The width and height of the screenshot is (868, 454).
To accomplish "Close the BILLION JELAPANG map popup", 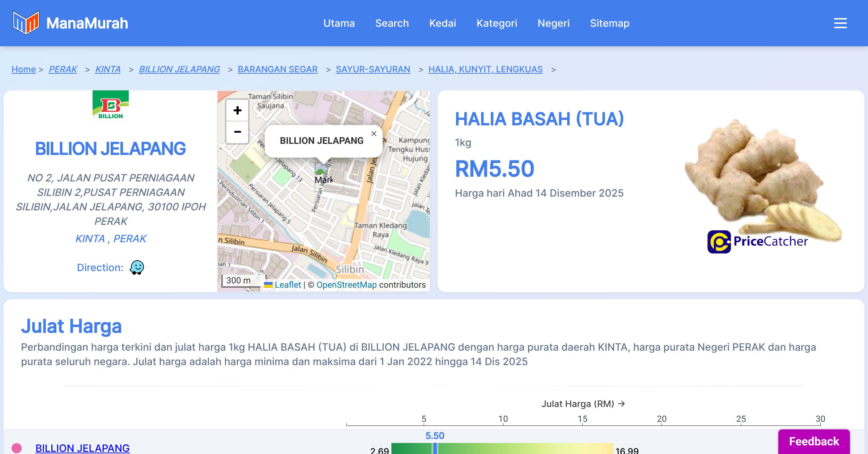I will point(374,134).
